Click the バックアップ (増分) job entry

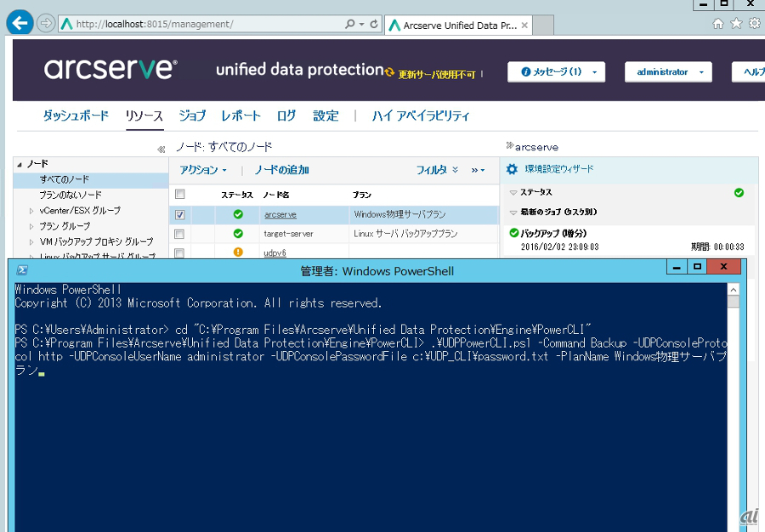pyautogui.click(x=553, y=233)
